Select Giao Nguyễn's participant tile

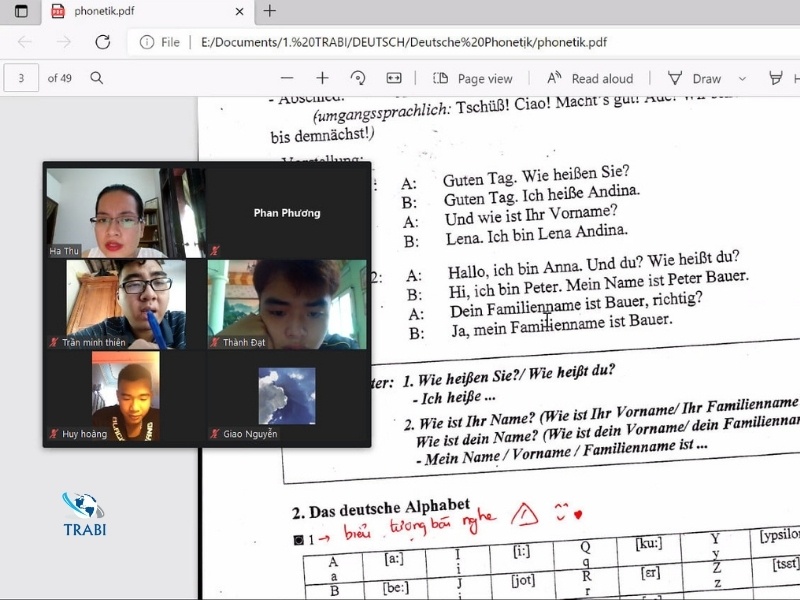click(x=287, y=396)
